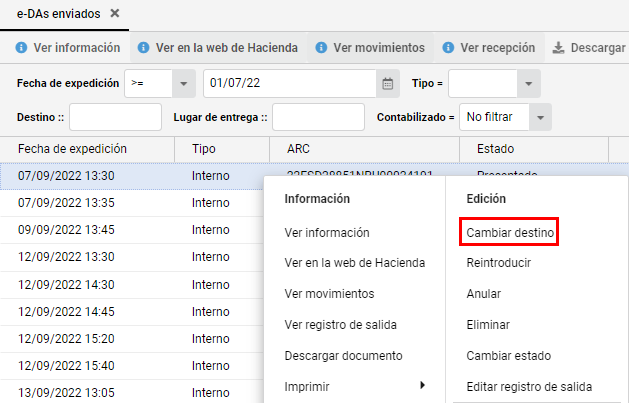Screen dimensions: 629x403
Task: Click the Destino filter input
Action: point(116,117)
